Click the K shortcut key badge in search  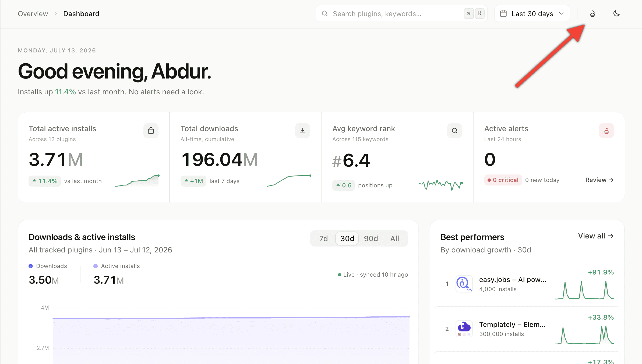pos(480,13)
